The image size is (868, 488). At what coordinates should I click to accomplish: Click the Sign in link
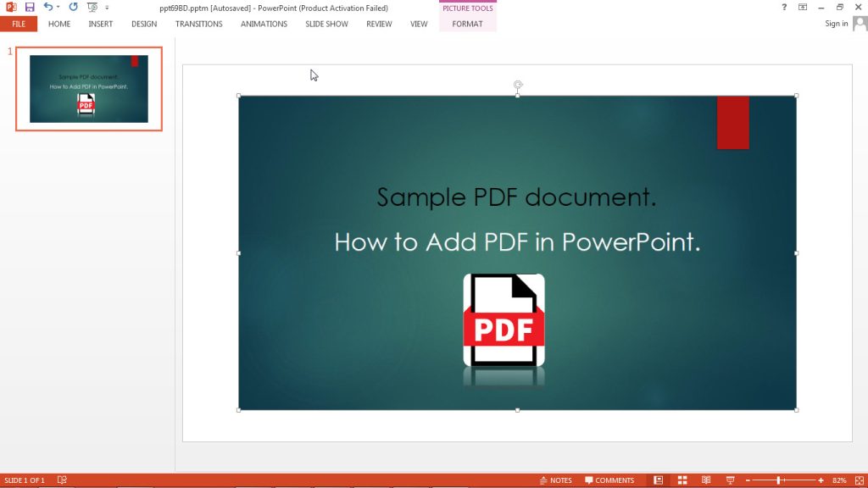pos(836,24)
